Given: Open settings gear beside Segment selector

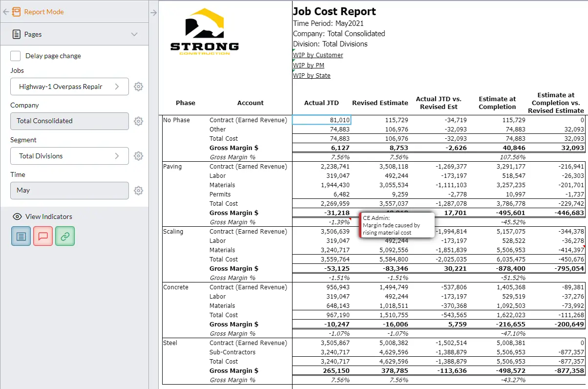Looking at the screenshot, I should (139, 156).
